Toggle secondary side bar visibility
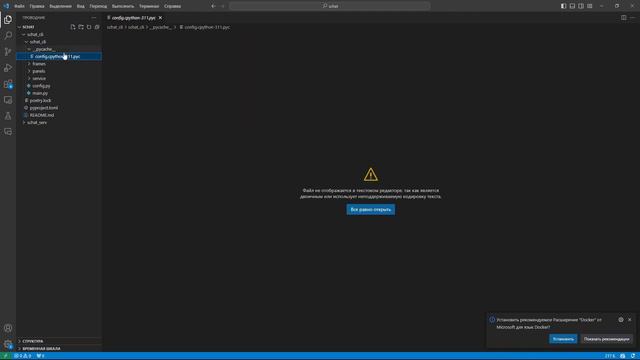The image size is (640, 360). pyautogui.click(x=581, y=6)
